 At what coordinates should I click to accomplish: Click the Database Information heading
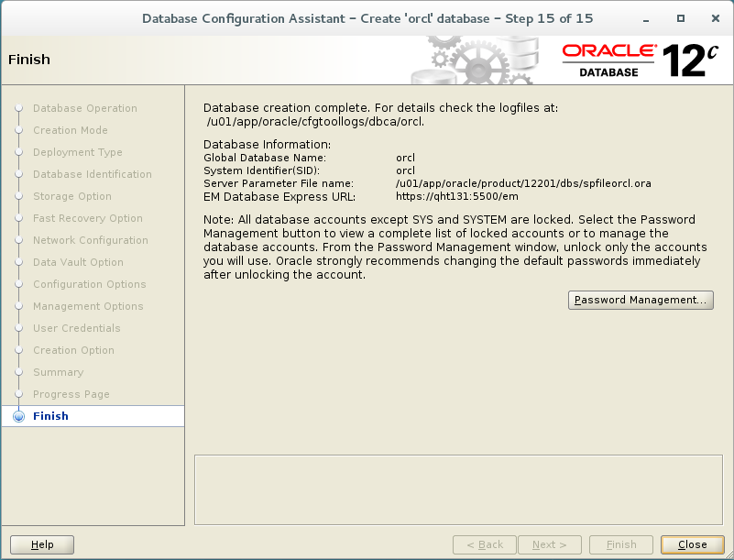pyautogui.click(x=267, y=144)
